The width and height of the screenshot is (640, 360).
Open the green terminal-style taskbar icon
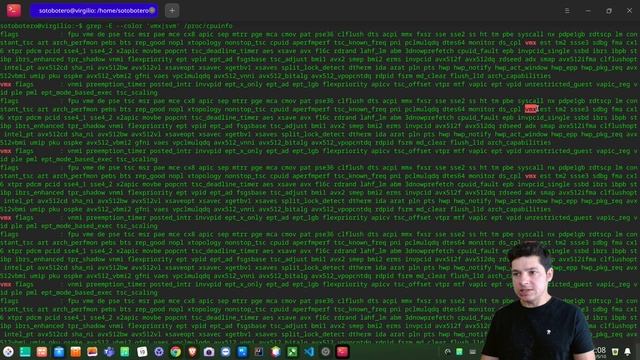pyautogui.click(x=25, y=352)
